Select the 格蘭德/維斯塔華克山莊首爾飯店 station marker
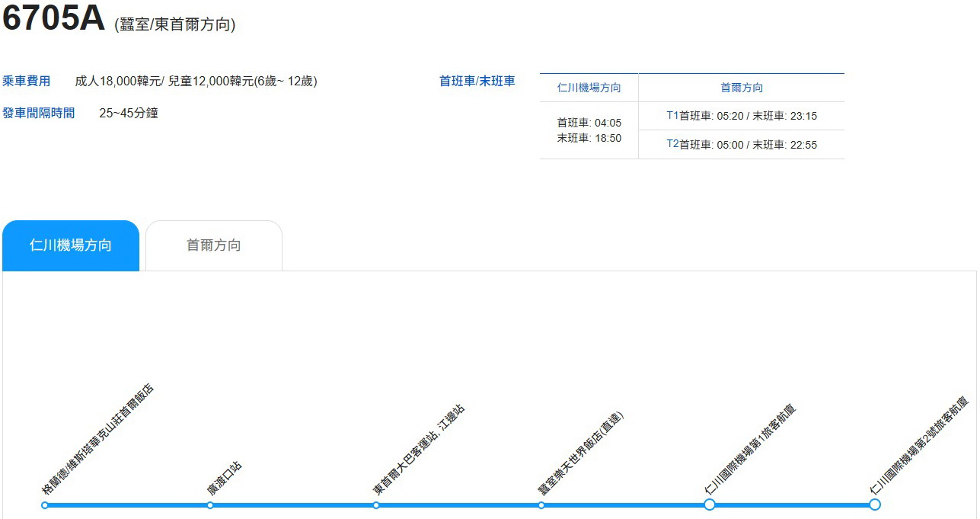Screen dimensions: 980x519 [46, 505]
